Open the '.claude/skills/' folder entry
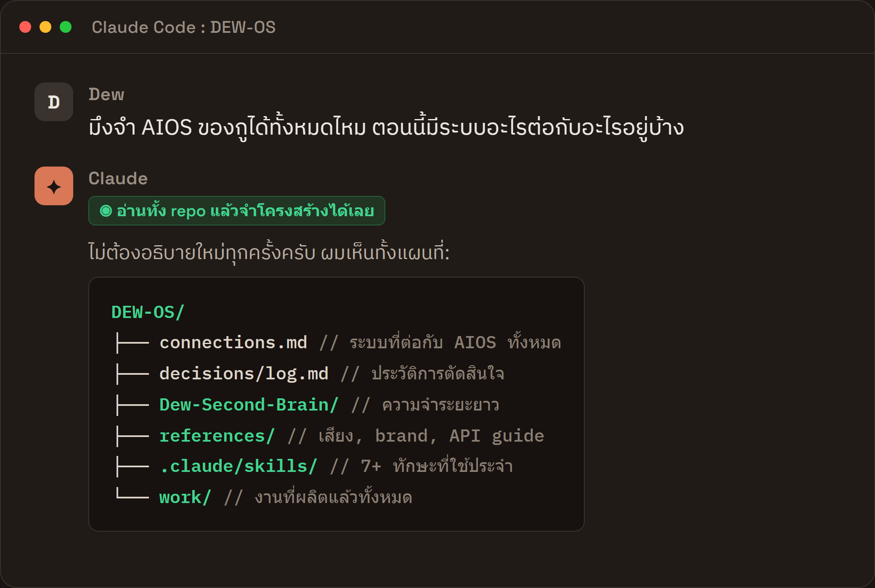The width and height of the screenshot is (875, 588). click(239, 466)
